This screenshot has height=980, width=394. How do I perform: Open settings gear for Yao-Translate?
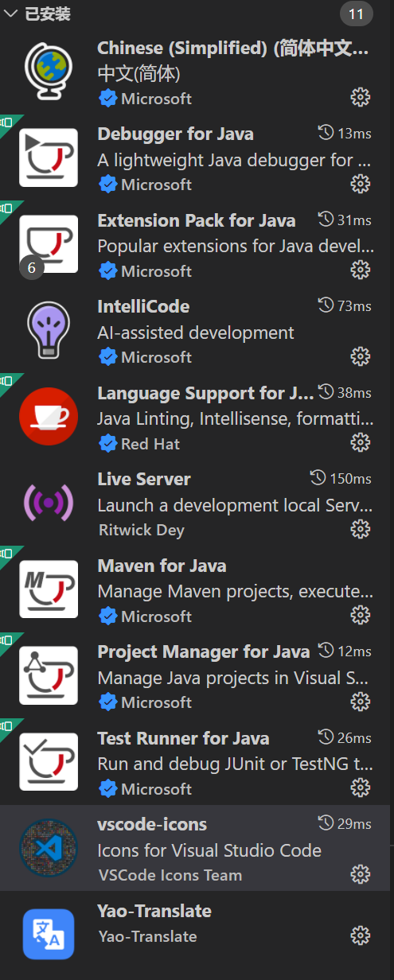pyautogui.click(x=361, y=935)
